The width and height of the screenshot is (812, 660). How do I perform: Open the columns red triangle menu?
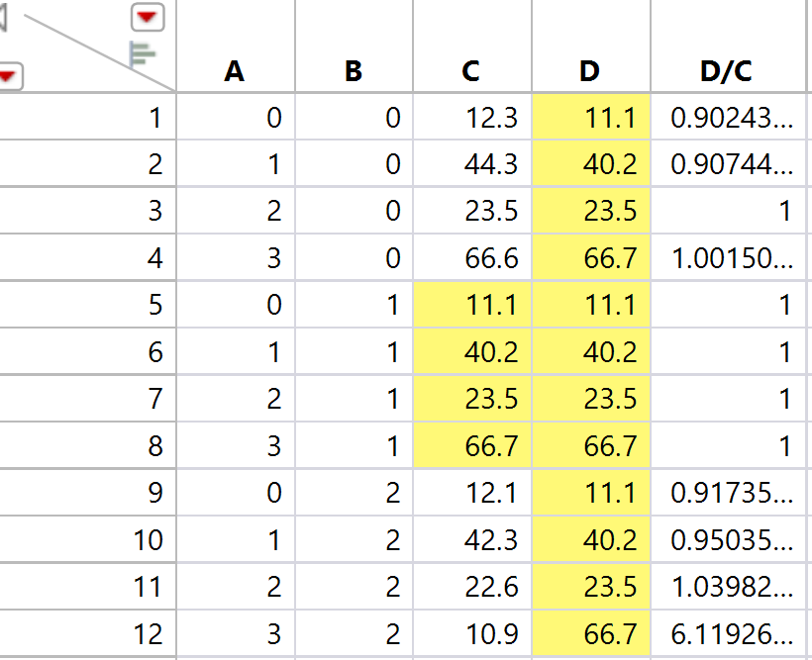pos(148,17)
